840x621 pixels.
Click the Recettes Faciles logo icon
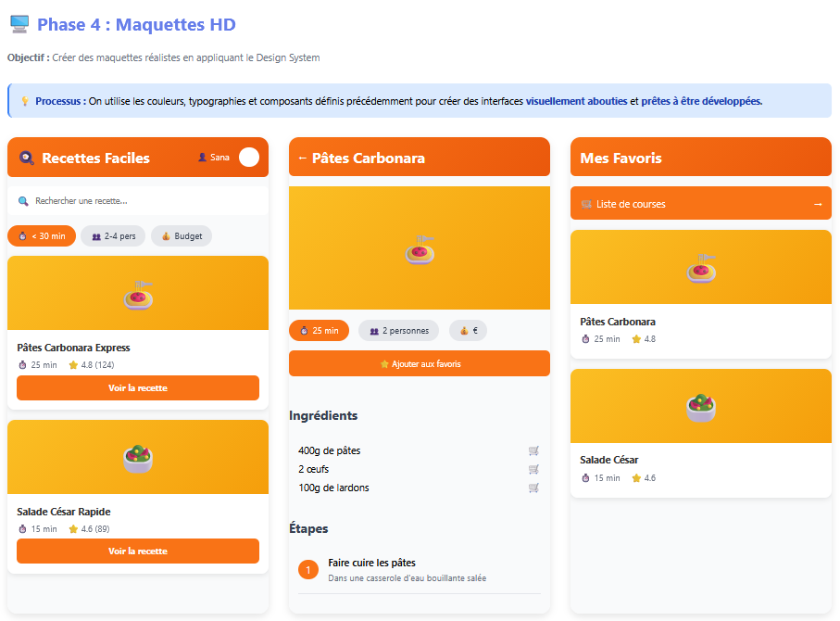[27, 158]
